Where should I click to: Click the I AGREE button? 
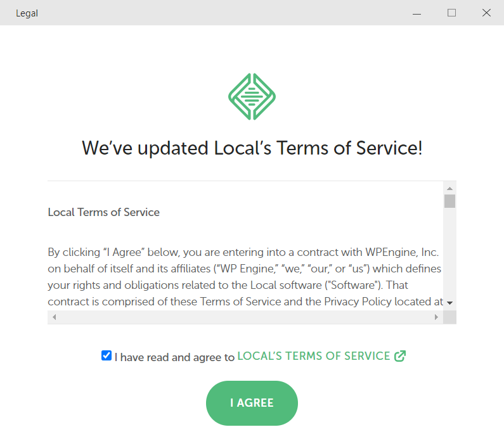point(252,403)
